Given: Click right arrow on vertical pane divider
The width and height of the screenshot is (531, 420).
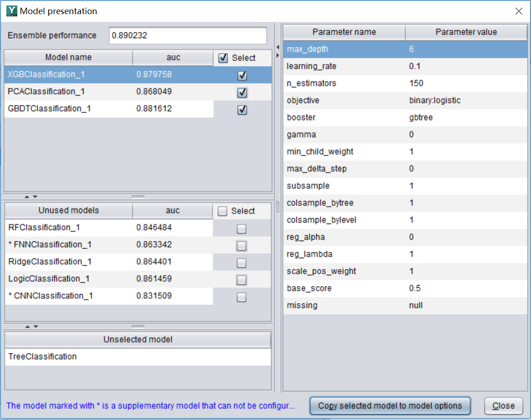Looking at the screenshot, I should (x=278, y=55).
